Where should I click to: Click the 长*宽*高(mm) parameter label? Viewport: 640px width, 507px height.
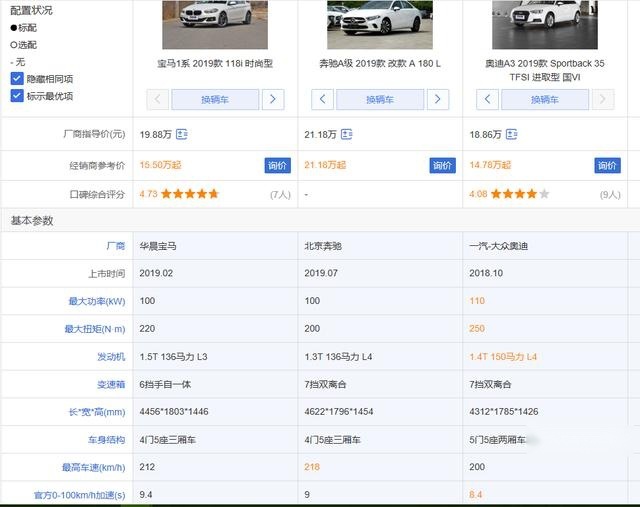[97, 412]
